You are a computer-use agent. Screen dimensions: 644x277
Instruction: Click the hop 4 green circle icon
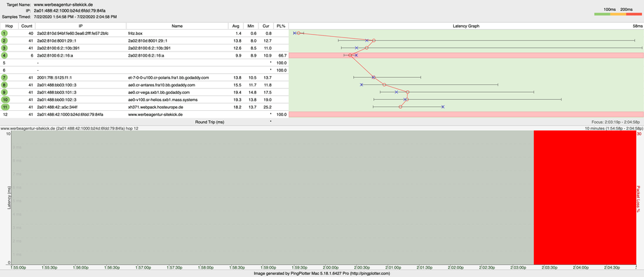click(x=4, y=55)
